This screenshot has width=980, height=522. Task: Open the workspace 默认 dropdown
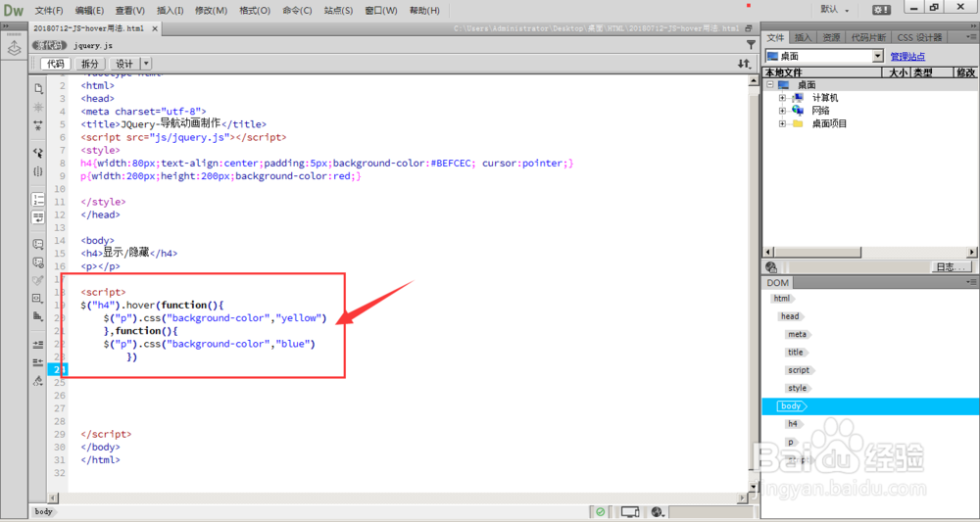[x=834, y=10]
